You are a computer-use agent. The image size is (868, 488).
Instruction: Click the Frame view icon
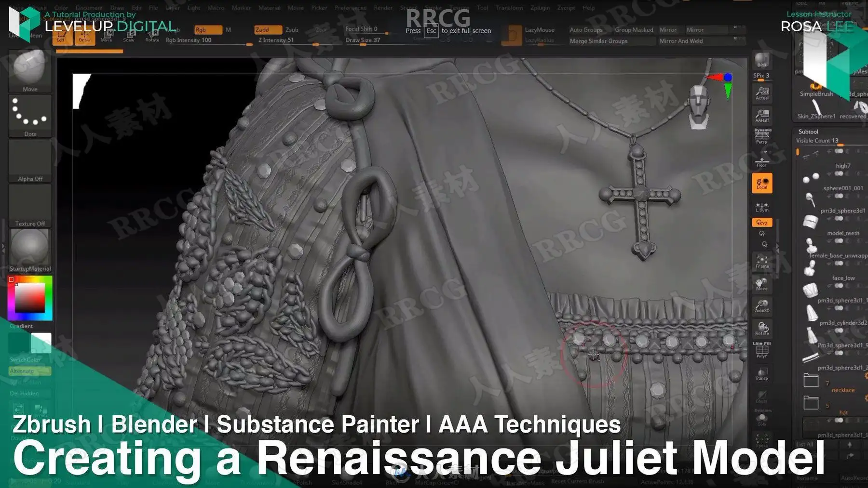(x=762, y=262)
